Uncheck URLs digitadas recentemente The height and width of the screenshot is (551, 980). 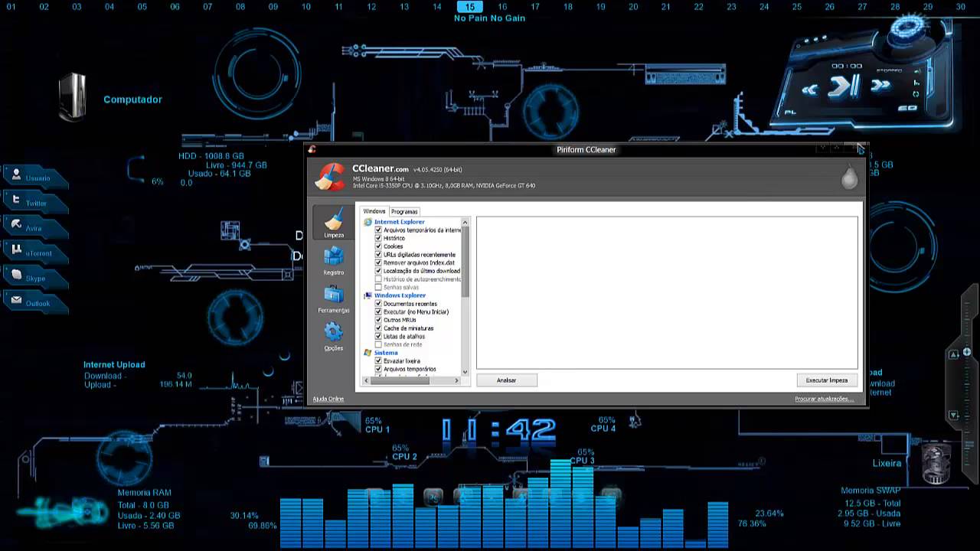378,254
